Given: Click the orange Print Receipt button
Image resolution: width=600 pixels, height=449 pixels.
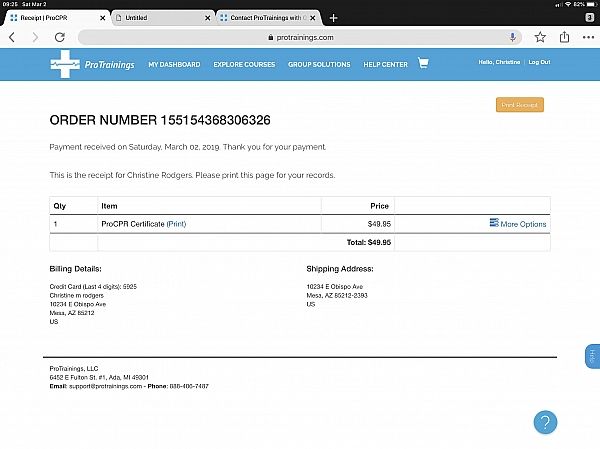Looking at the screenshot, I should [520, 104].
